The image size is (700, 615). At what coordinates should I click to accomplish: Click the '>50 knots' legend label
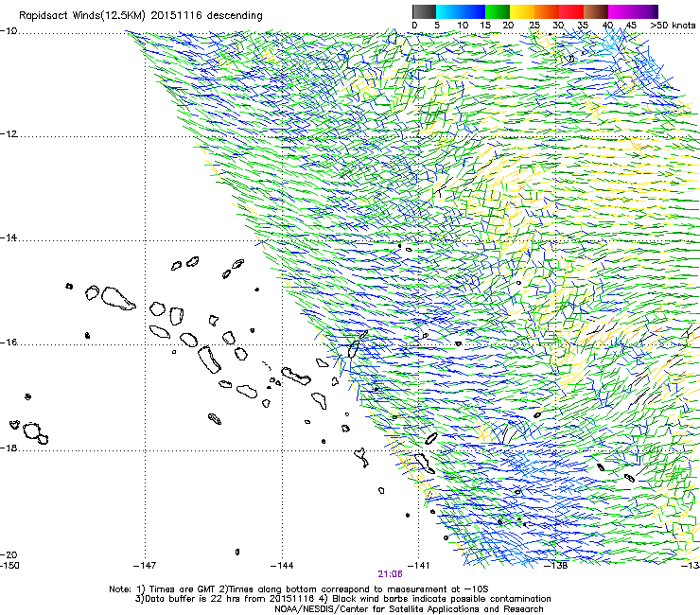[x=673, y=26]
